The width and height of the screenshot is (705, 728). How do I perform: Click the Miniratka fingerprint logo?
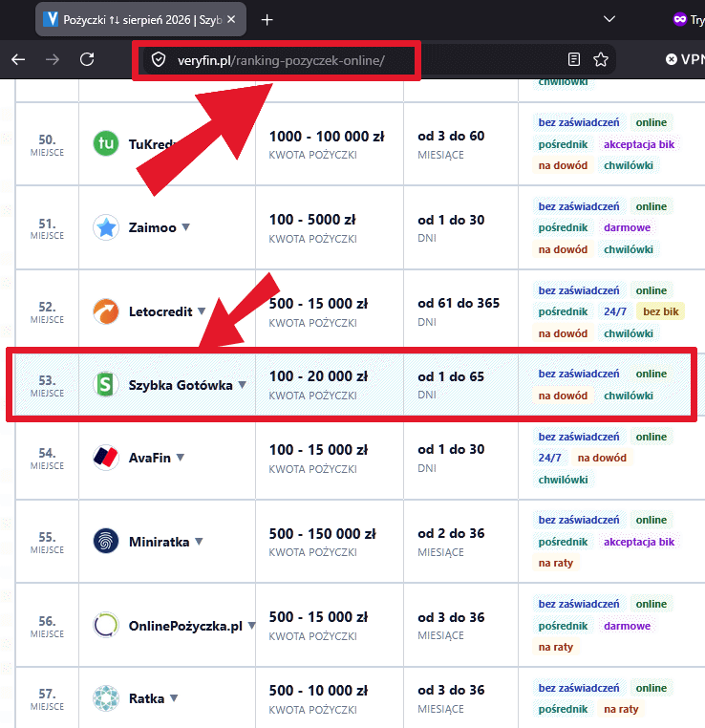click(106, 542)
